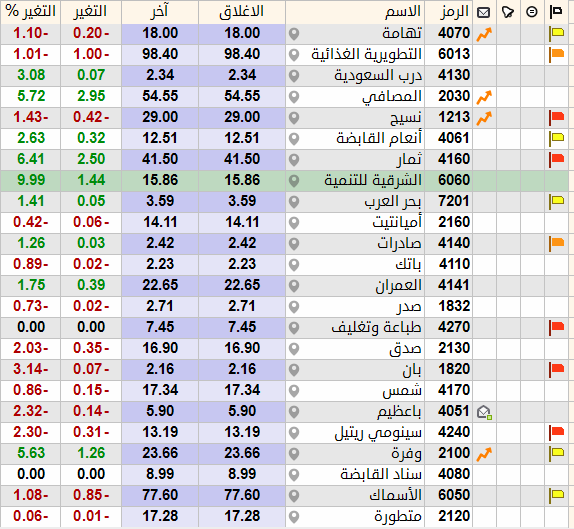Select the stock name باتك

coord(409,264)
